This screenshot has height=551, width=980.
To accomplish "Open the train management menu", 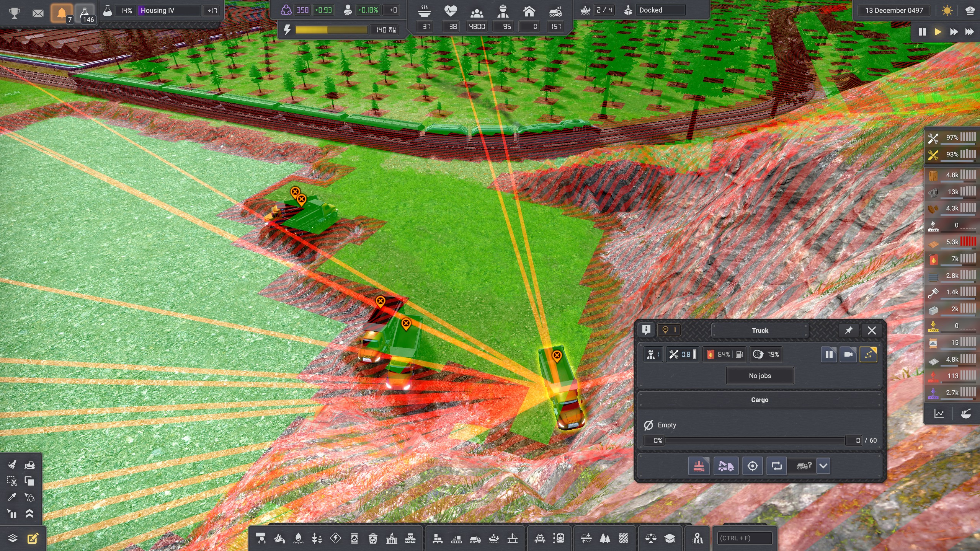I will (x=559, y=539).
